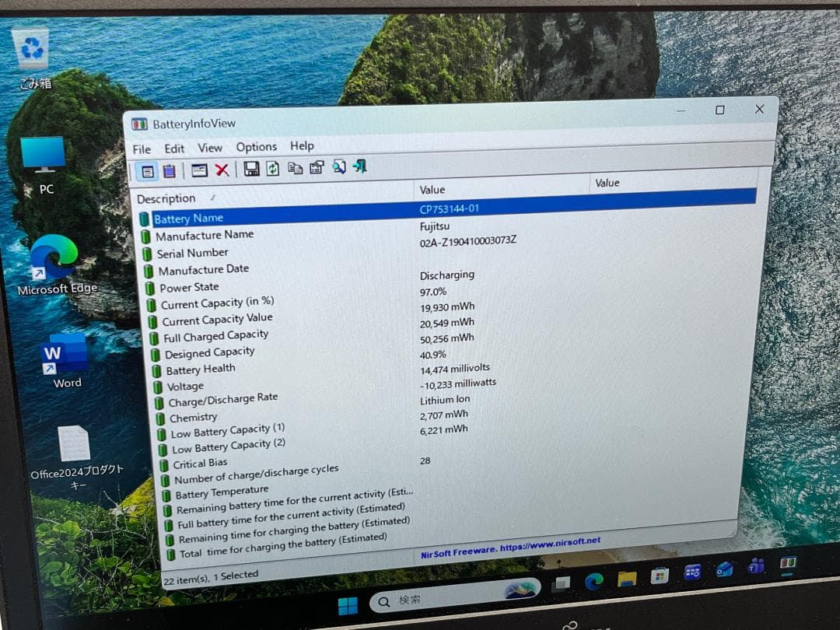Save battery report using the floppy disk icon
The width and height of the screenshot is (840, 630).
point(252,169)
